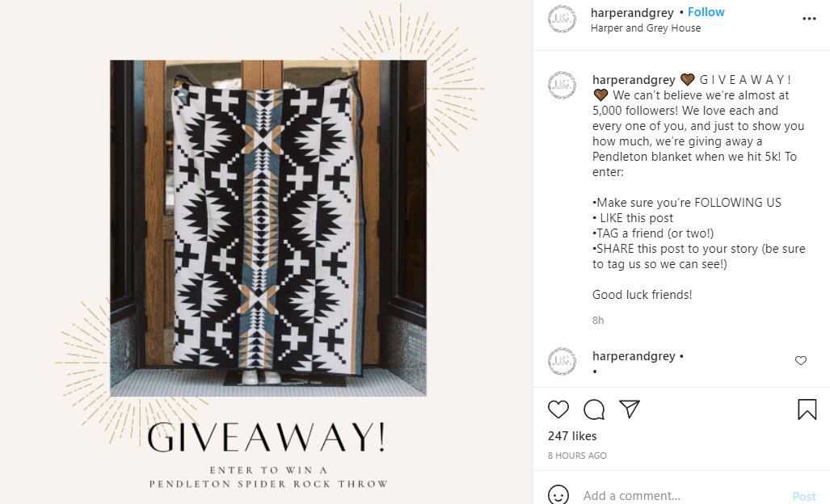Click the Add a comment field
830x504 pixels.
click(x=683, y=496)
